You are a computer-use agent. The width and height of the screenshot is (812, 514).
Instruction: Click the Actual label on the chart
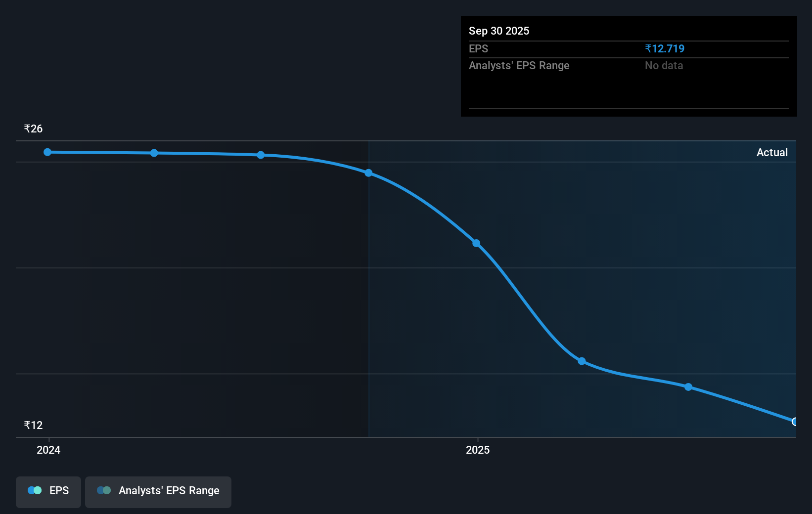click(x=772, y=152)
